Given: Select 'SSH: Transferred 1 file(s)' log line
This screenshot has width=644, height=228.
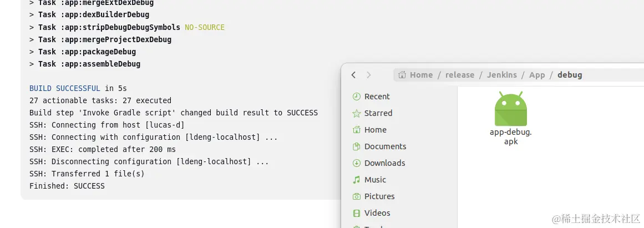Looking at the screenshot, I should tap(87, 174).
